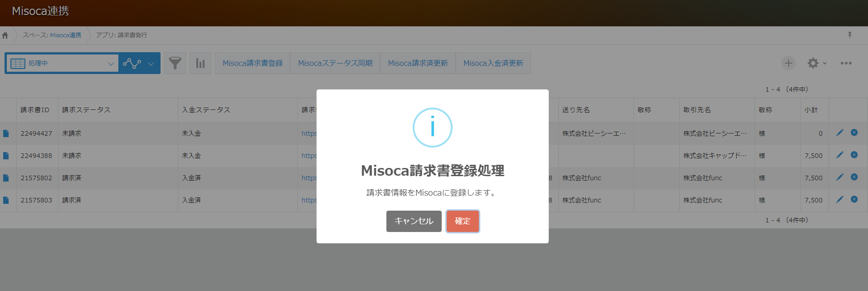Click invoice ID 22494427 cell
The height and width of the screenshot is (291, 868).
[36, 133]
